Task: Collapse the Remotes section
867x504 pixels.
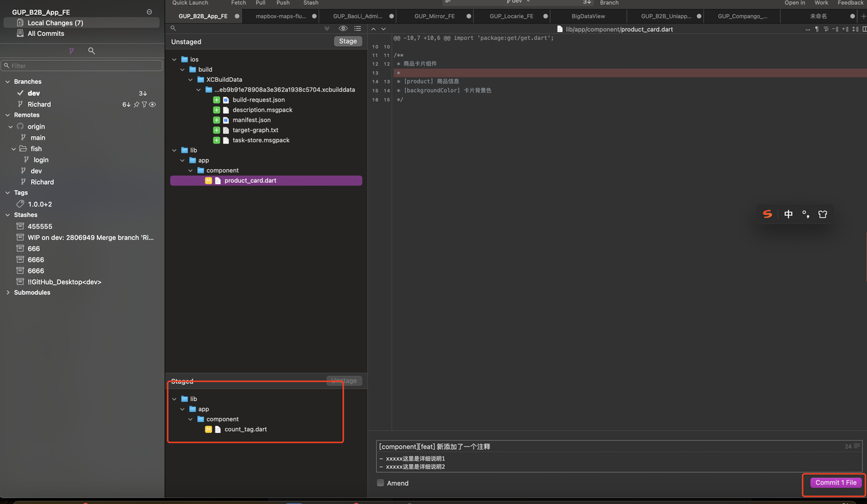Action: coord(7,115)
